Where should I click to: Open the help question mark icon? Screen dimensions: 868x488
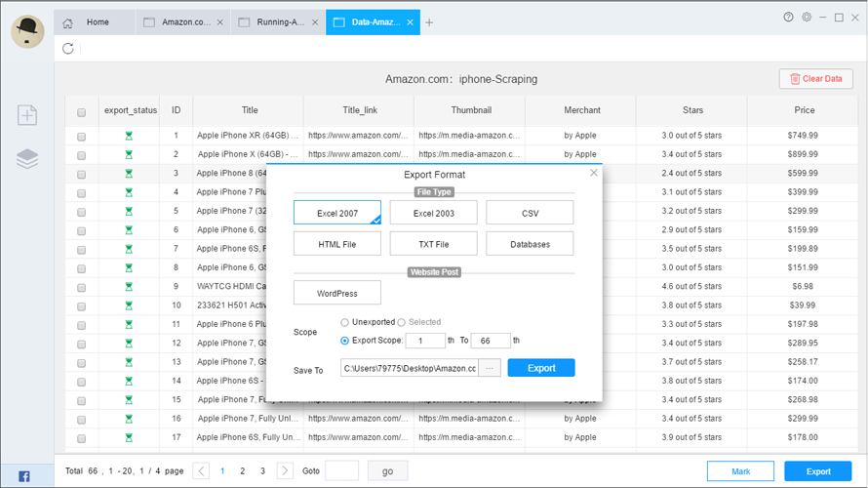coord(789,18)
